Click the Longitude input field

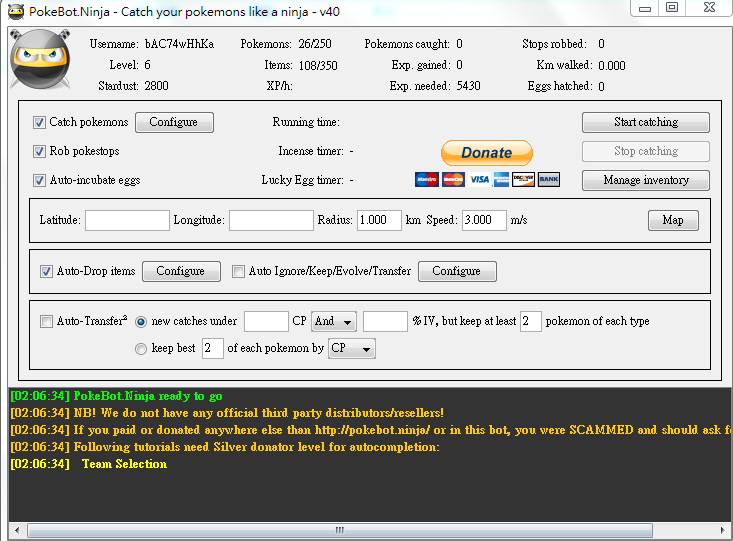coord(271,220)
